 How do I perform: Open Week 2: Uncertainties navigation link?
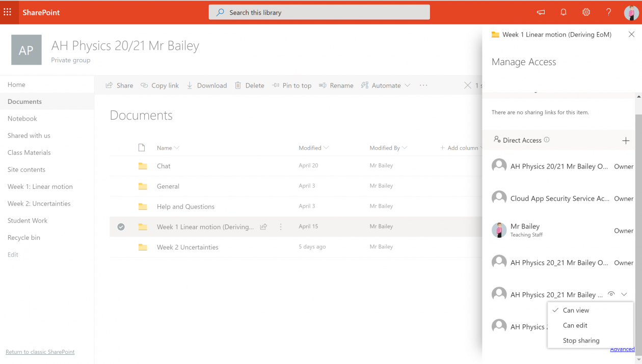point(39,204)
